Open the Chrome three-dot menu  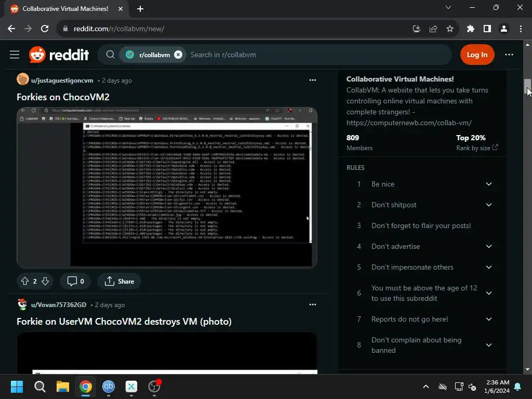point(521,29)
